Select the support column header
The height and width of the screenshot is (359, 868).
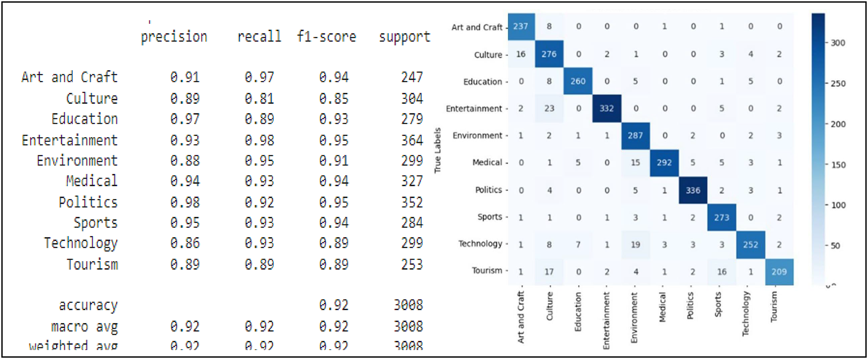[405, 37]
